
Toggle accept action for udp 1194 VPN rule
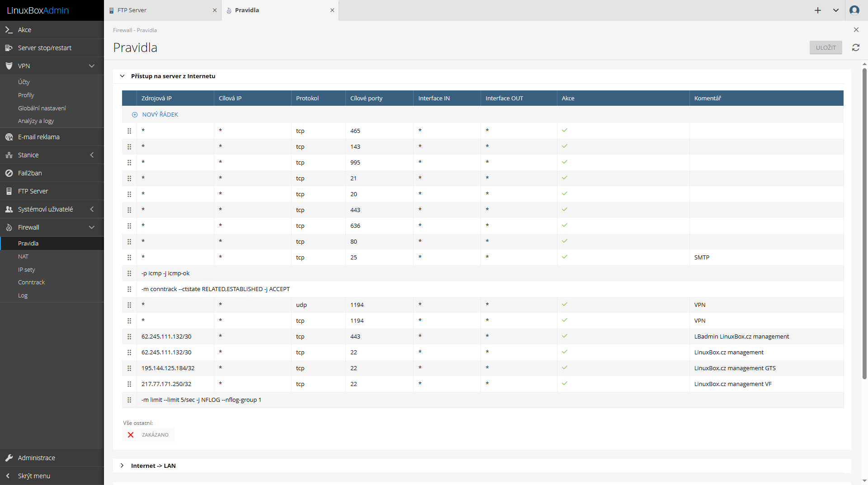coord(565,304)
